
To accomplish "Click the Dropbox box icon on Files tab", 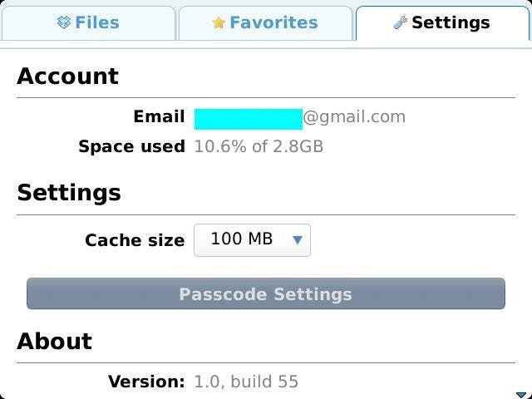I will click(x=64, y=23).
